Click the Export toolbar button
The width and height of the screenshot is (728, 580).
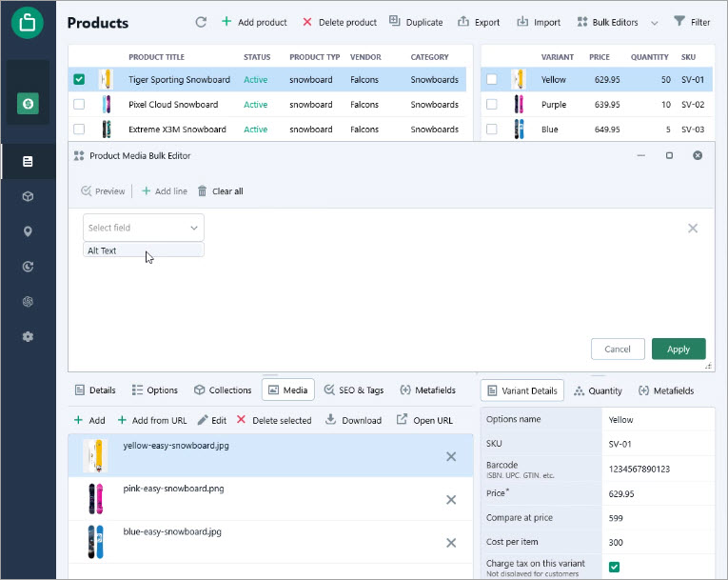click(479, 22)
